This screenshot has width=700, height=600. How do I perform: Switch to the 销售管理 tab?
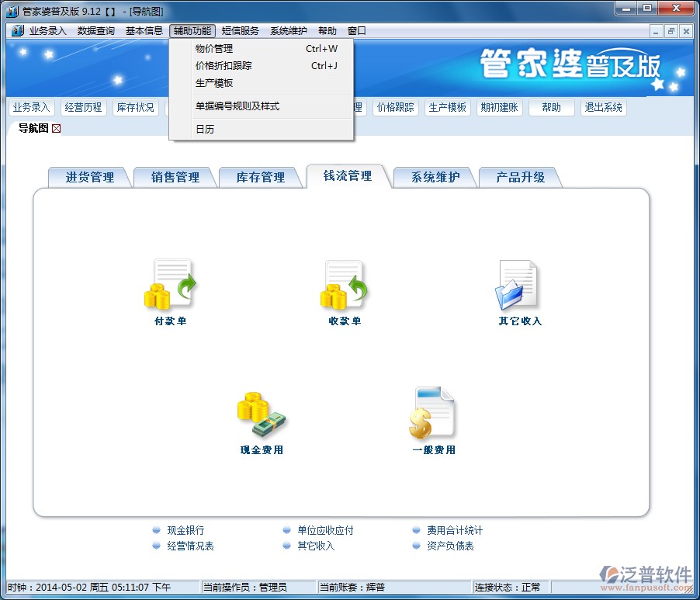click(x=175, y=177)
